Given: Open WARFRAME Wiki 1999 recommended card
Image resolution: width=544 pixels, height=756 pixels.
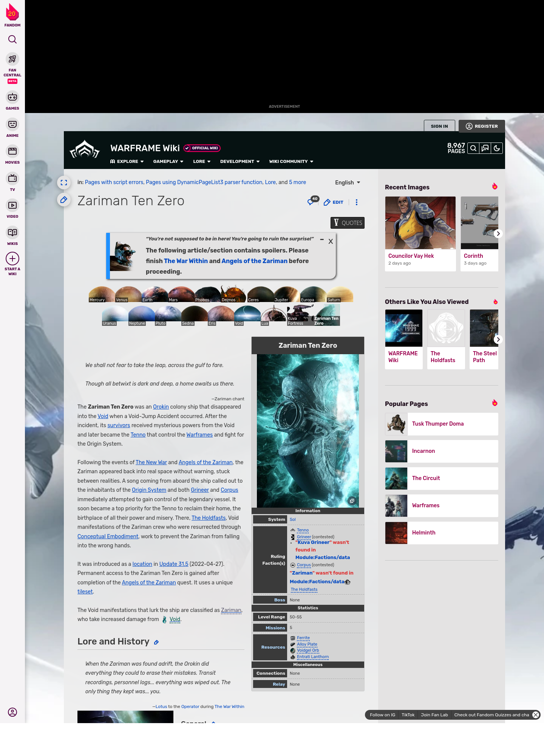Looking at the screenshot, I should (404, 339).
